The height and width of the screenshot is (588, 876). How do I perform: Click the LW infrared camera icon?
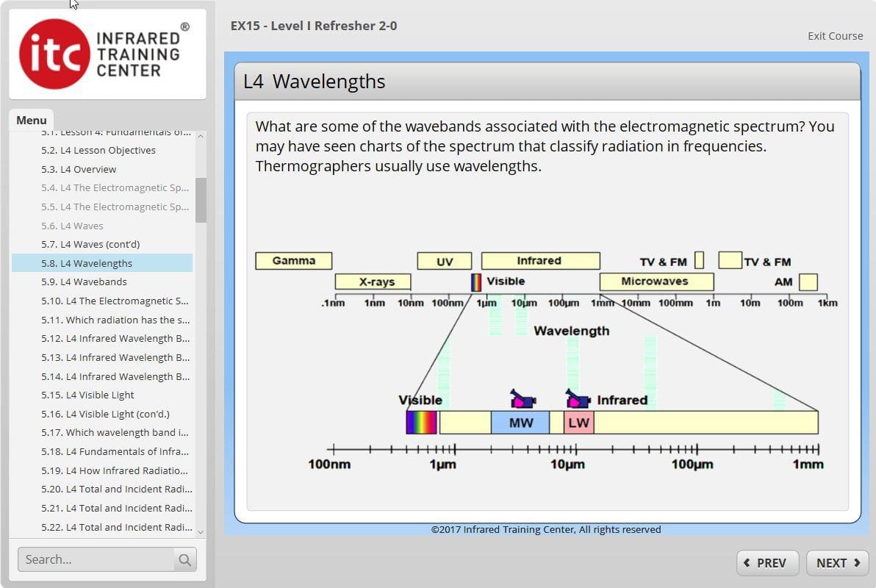578,399
